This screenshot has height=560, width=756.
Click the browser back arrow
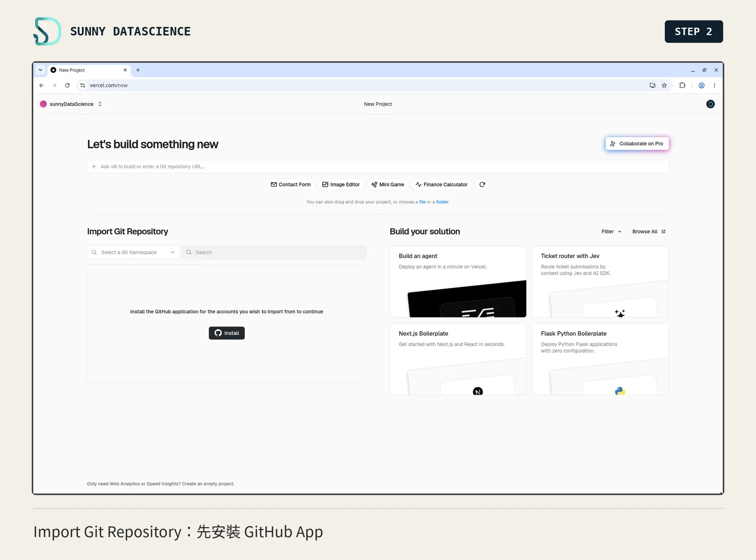(42, 86)
